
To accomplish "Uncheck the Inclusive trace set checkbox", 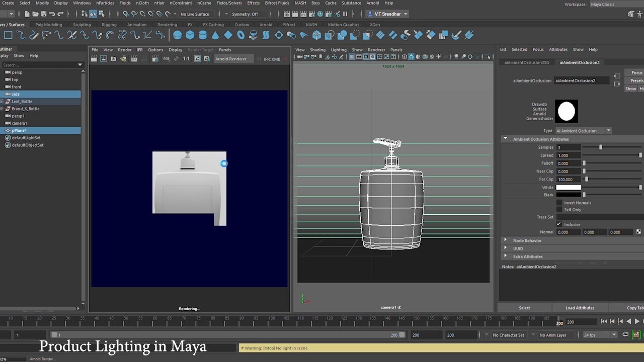I will click(x=558, y=224).
